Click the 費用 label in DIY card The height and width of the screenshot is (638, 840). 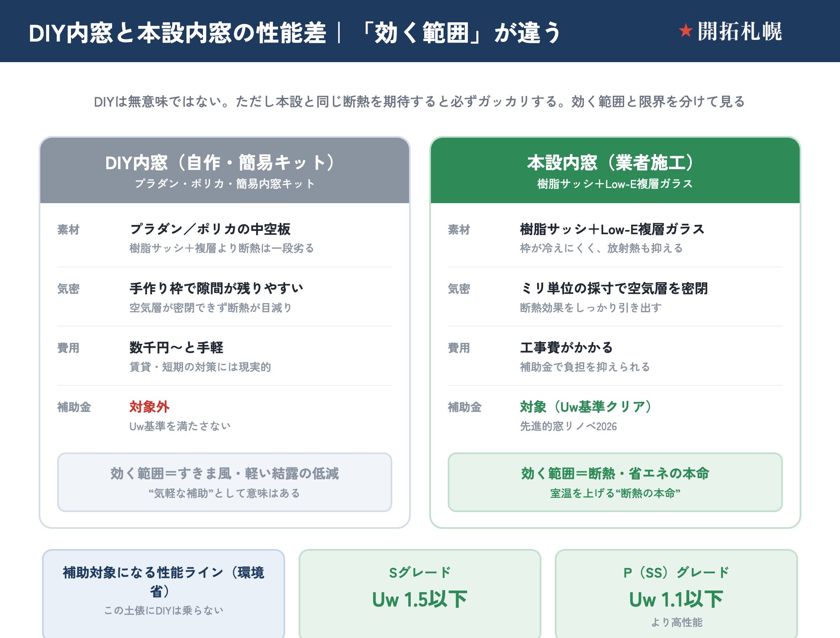tap(68, 348)
